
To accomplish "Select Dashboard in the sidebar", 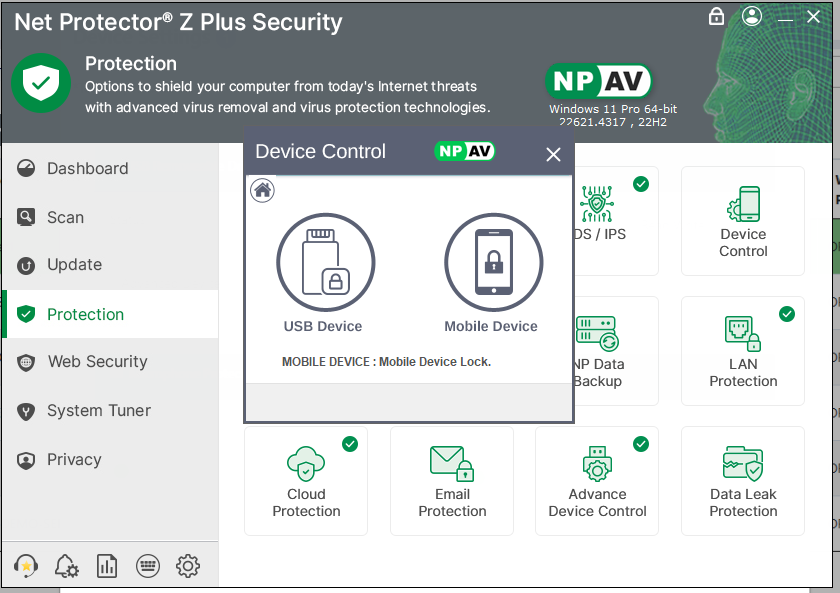I will click(x=87, y=169).
